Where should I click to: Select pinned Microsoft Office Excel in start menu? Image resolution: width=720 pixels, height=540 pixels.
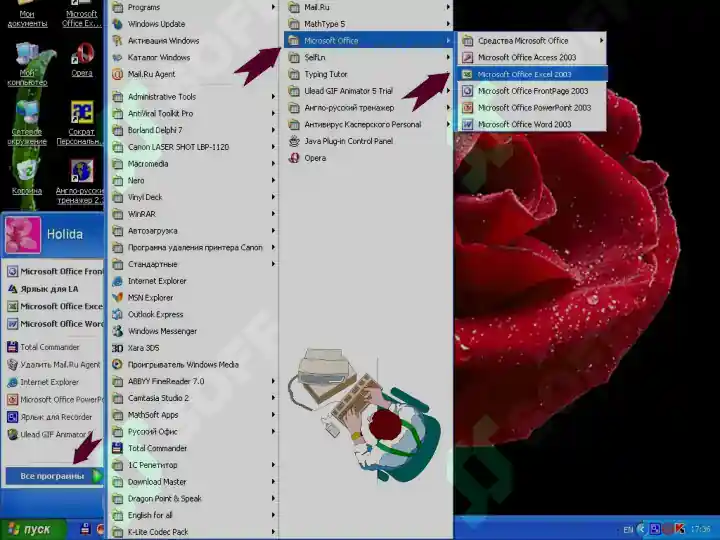pyautogui.click(x=54, y=306)
